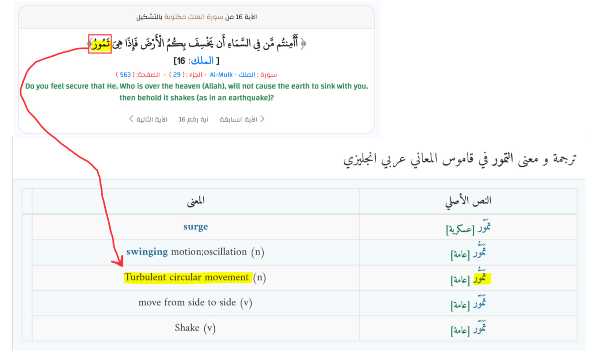This screenshot has width=595, height=364.
Task: Click the page number 563 link
Action: (126, 74)
